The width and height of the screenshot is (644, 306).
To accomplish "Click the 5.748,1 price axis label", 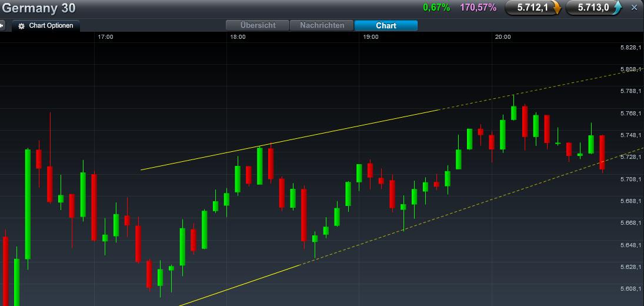I will click(630, 135).
